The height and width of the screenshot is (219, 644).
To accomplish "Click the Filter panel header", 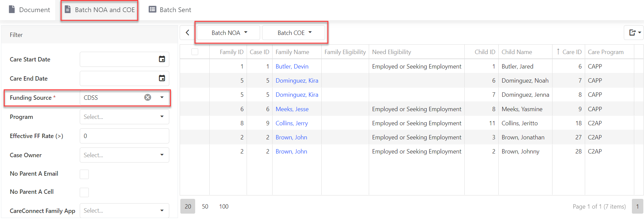I will click(90, 35).
